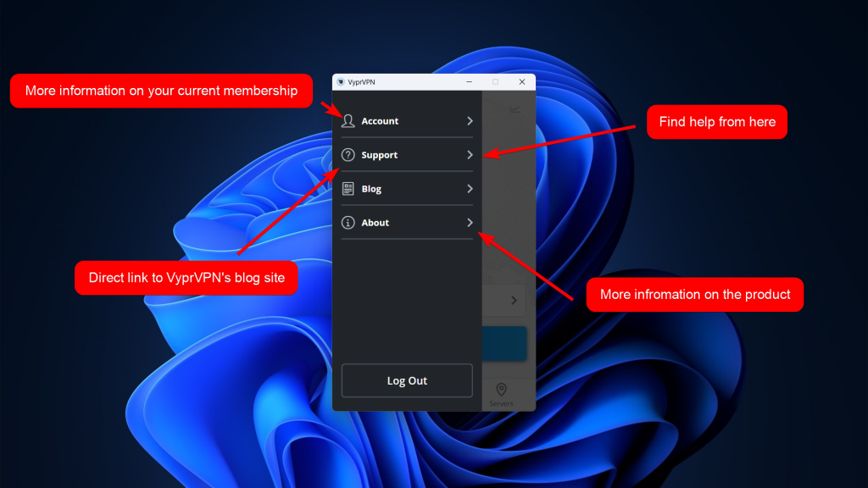
Task: Click the Support question mark icon
Action: pos(348,155)
